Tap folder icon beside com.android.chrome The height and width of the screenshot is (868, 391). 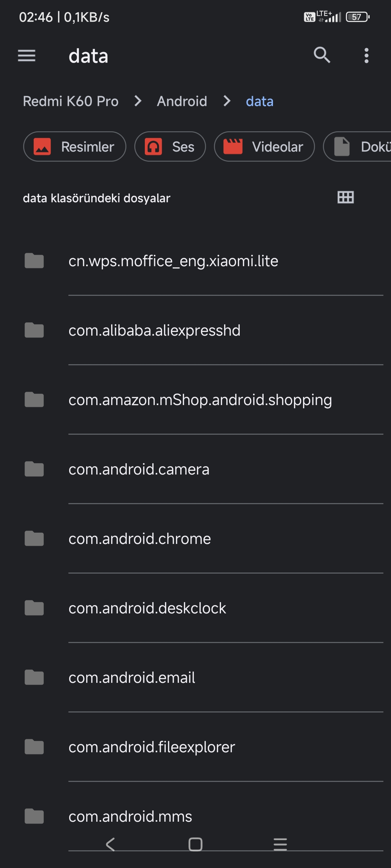pos(34,539)
